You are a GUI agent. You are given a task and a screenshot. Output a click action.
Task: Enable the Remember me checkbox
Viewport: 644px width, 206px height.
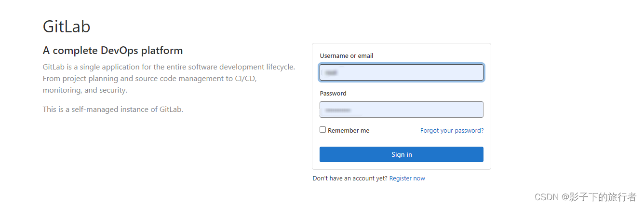tap(323, 130)
